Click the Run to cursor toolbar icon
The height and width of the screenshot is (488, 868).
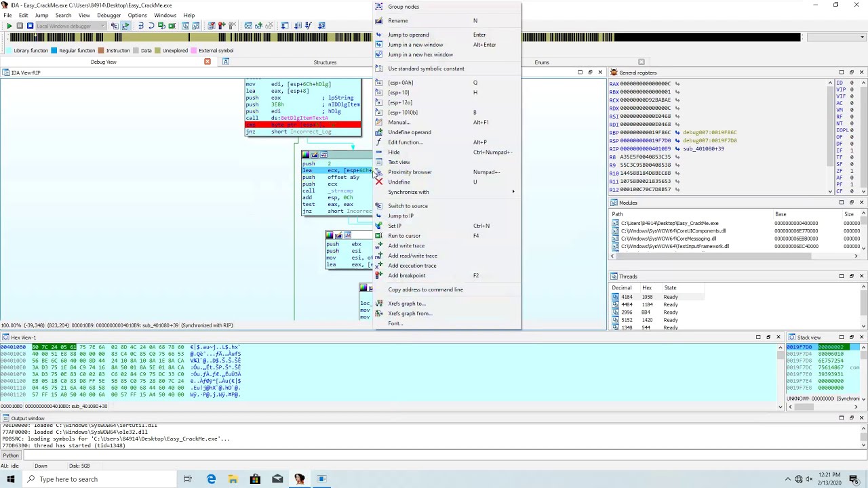[172, 26]
